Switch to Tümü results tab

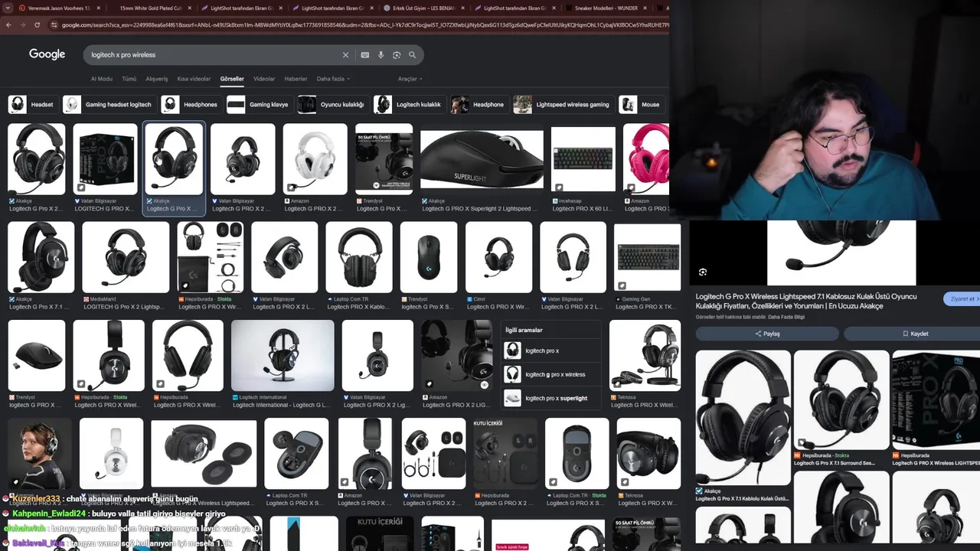click(129, 79)
